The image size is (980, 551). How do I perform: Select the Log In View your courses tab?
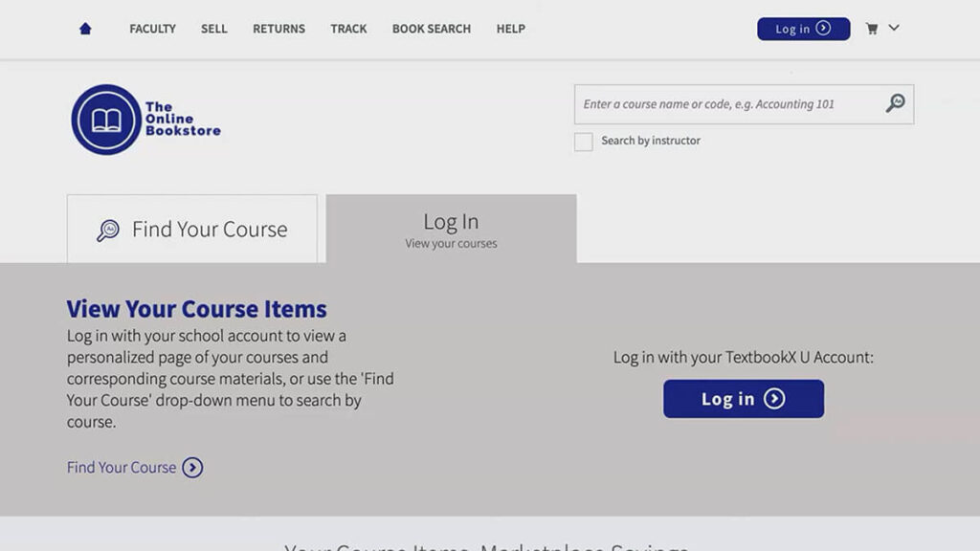(451, 230)
